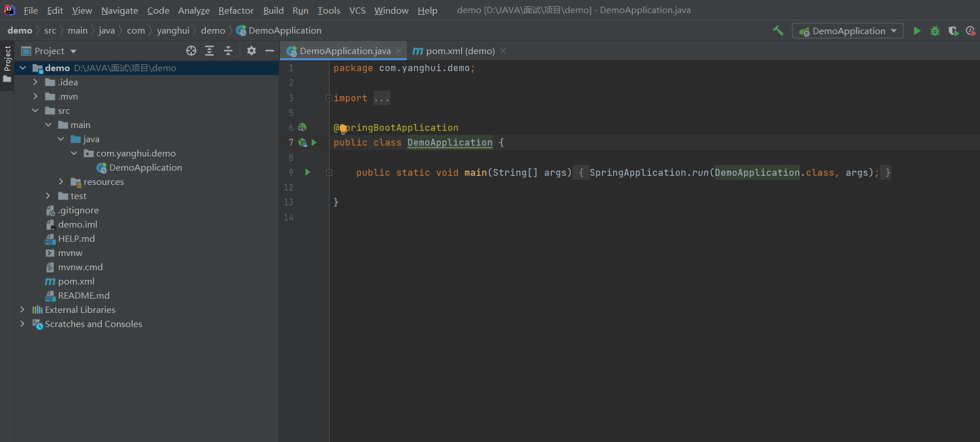Collapse the main folder
This screenshot has height=442, width=980.
48,125
